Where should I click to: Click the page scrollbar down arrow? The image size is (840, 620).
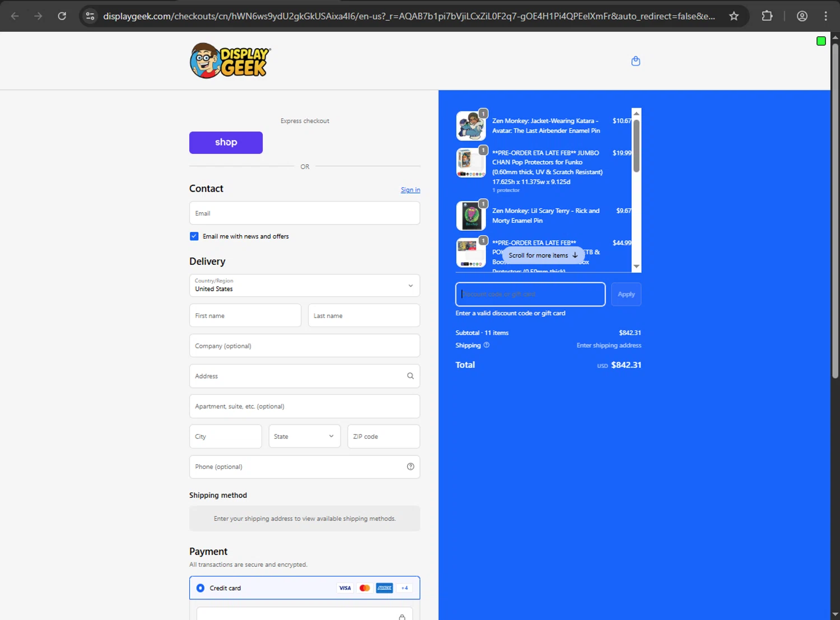pos(835,615)
